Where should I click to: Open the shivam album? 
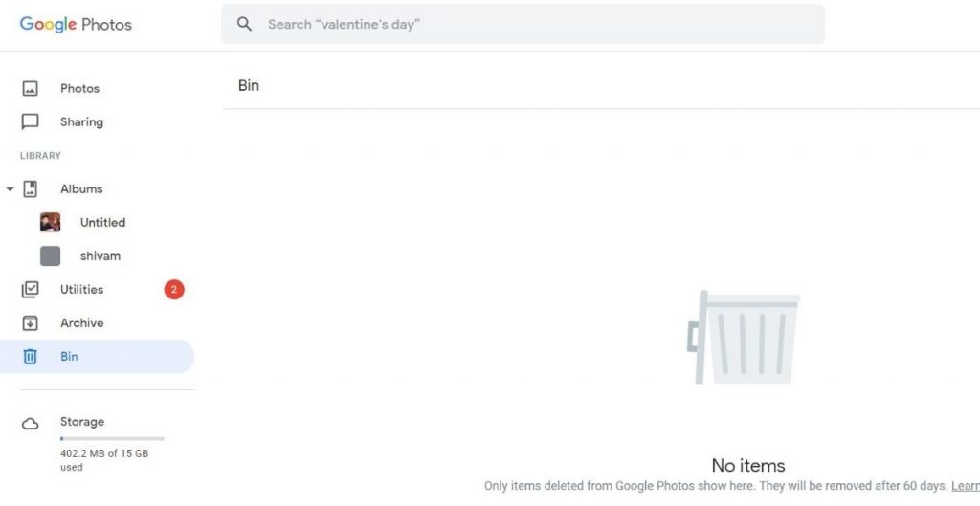pyautogui.click(x=100, y=255)
